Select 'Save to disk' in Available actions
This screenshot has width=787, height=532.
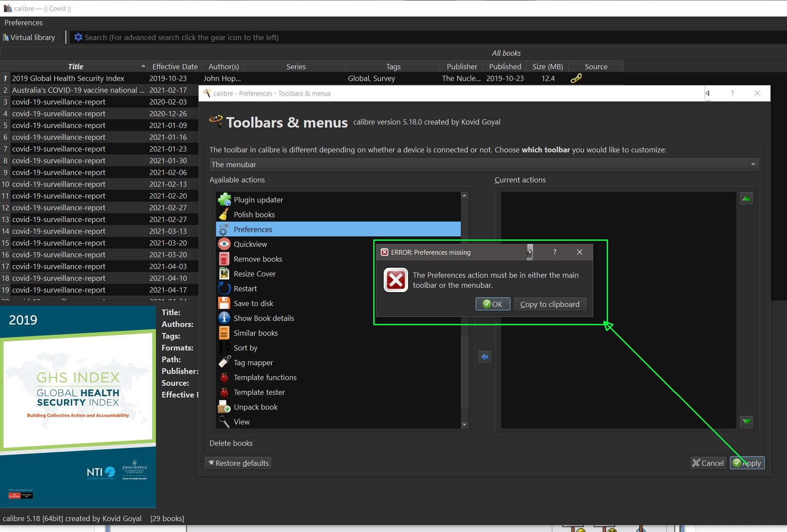(x=295, y=303)
